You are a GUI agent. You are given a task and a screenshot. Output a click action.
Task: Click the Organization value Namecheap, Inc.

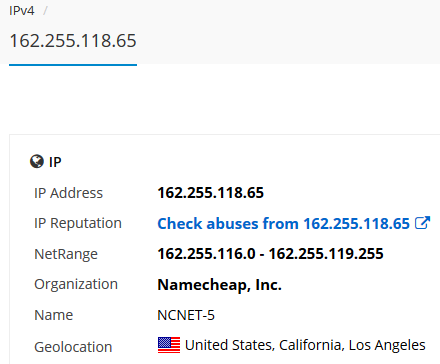[219, 285]
